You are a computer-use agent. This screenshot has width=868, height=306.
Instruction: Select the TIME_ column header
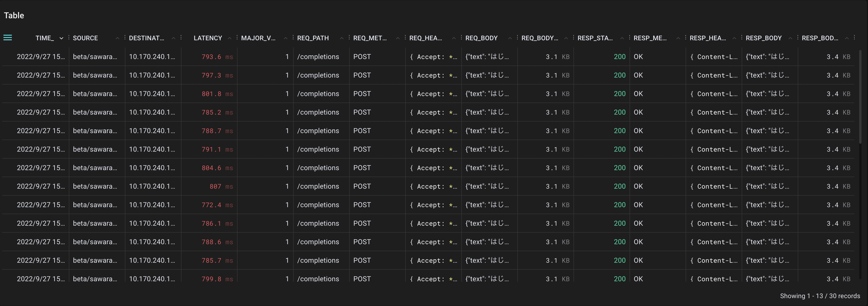coord(44,38)
